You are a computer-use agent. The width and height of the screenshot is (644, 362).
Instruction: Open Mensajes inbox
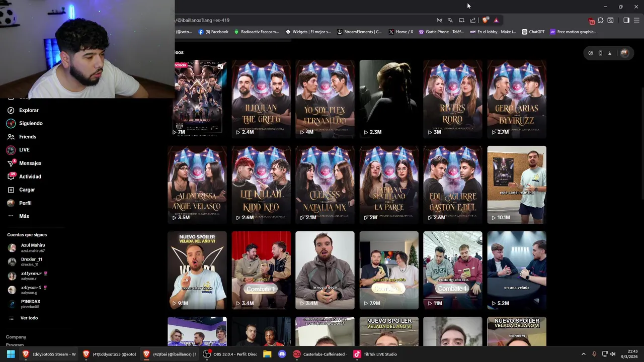tap(24, 163)
